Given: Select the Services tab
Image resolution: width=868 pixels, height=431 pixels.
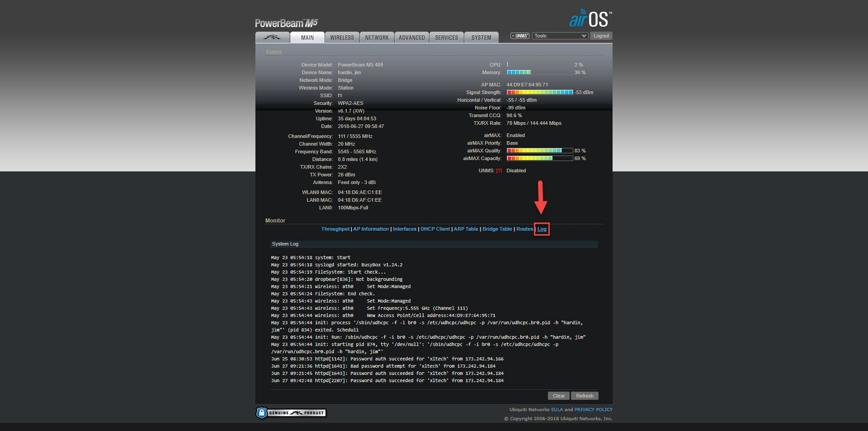Looking at the screenshot, I should [446, 38].
